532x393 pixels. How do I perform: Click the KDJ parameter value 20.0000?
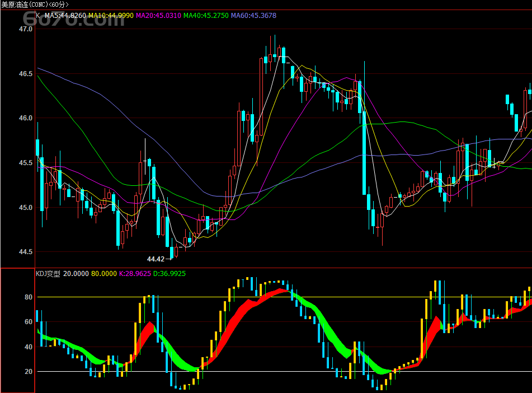coord(76,274)
